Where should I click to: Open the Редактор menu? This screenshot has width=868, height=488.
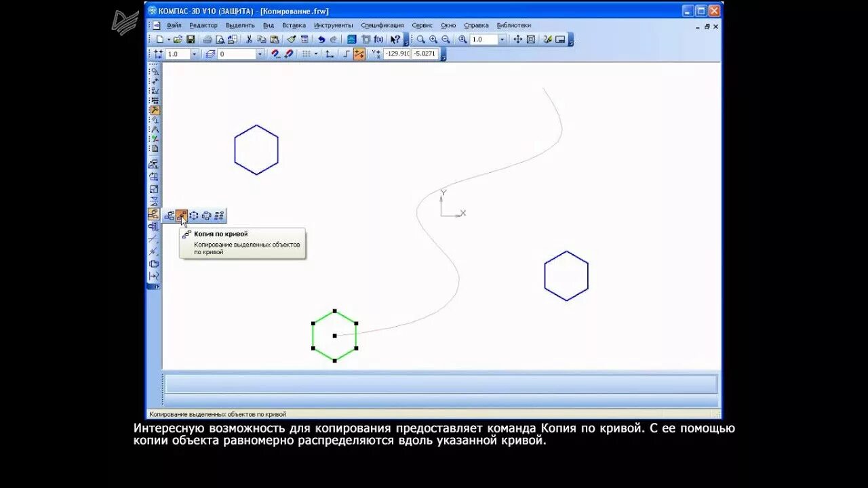[x=203, y=25]
